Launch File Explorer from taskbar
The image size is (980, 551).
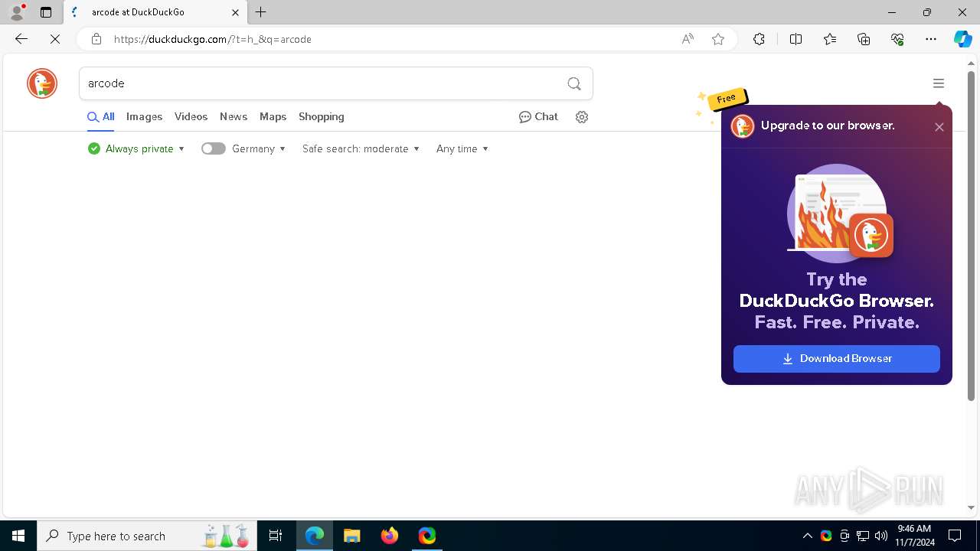[x=351, y=536]
